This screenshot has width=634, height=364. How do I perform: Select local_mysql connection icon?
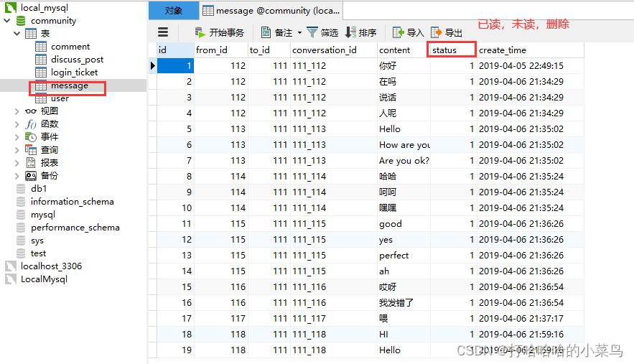(x=11, y=7)
